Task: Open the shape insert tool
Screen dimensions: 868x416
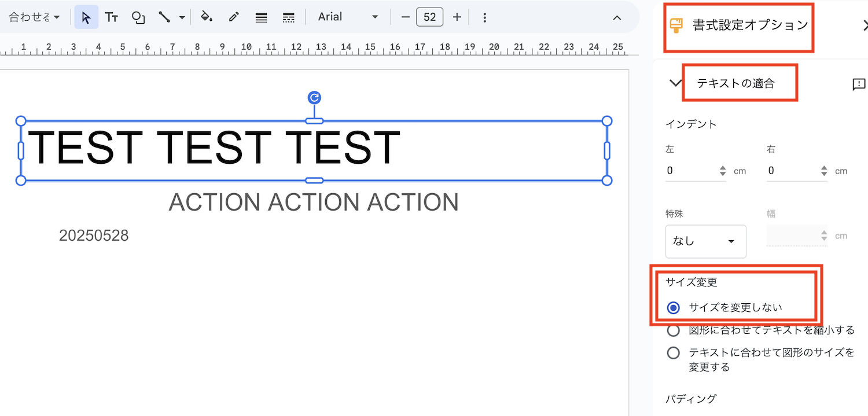Action: (x=138, y=17)
